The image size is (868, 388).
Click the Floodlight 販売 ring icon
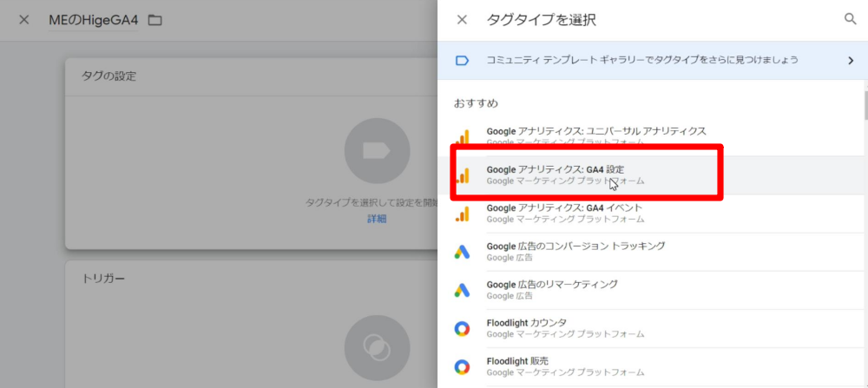pos(462,367)
